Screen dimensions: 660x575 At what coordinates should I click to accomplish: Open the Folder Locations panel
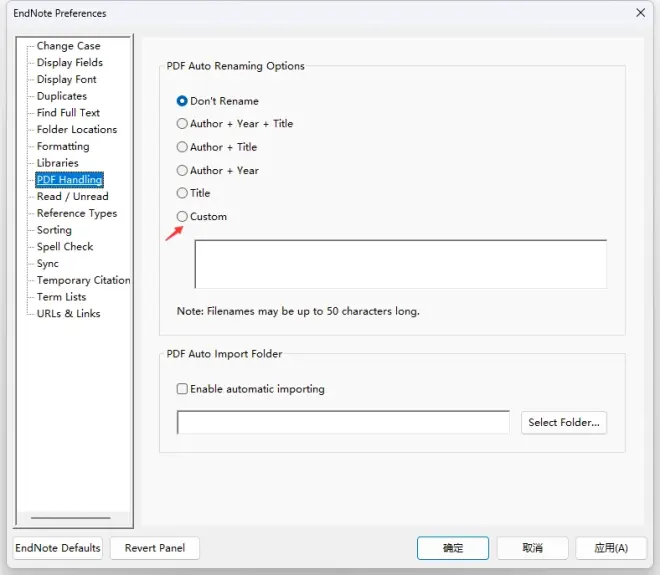click(x=77, y=130)
